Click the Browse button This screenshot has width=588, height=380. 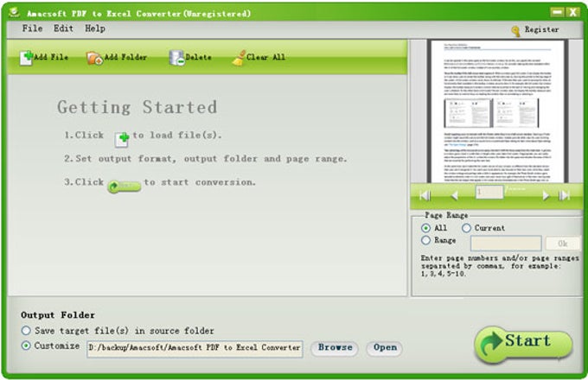(x=335, y=348)
